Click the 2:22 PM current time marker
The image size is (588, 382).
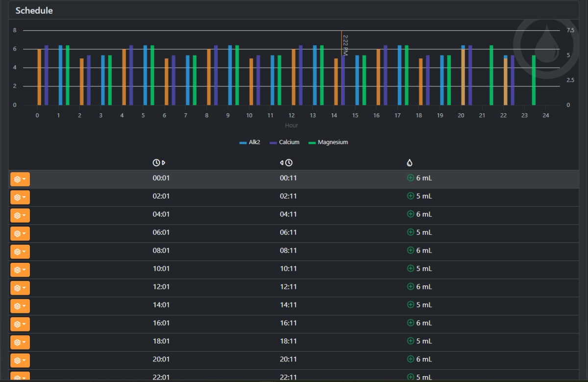(345, 45)
